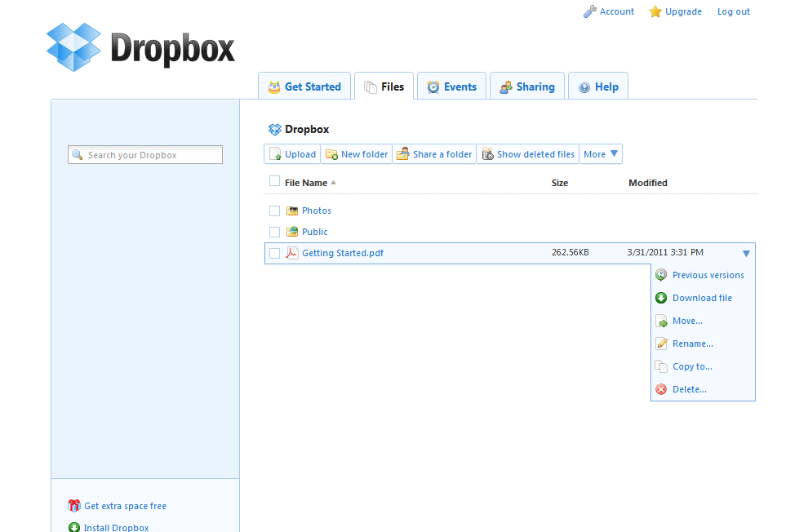Image resolution: width=808 pixels, height=532 pixels.
Task: Open the Help tab
Action: (598, 86)
